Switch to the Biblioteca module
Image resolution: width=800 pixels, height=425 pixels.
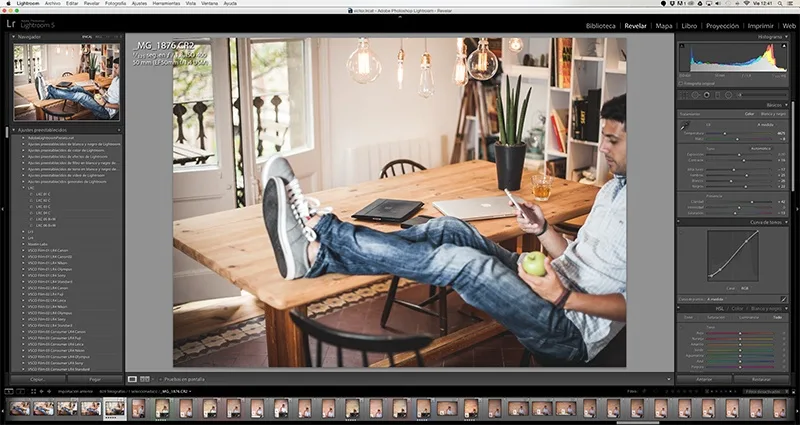pos(602,25)
